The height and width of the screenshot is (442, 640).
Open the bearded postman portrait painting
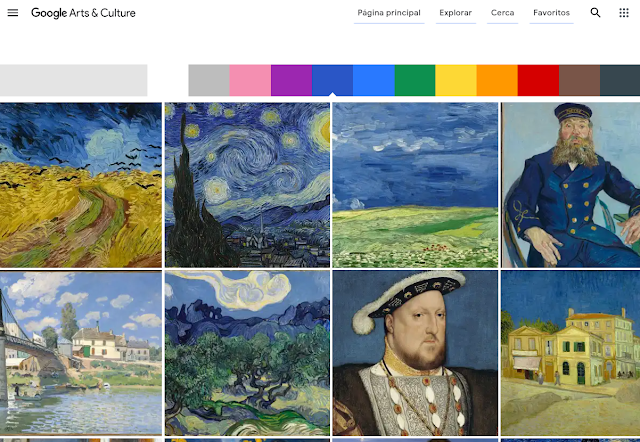pyautogui.click(x=571, y=185)
